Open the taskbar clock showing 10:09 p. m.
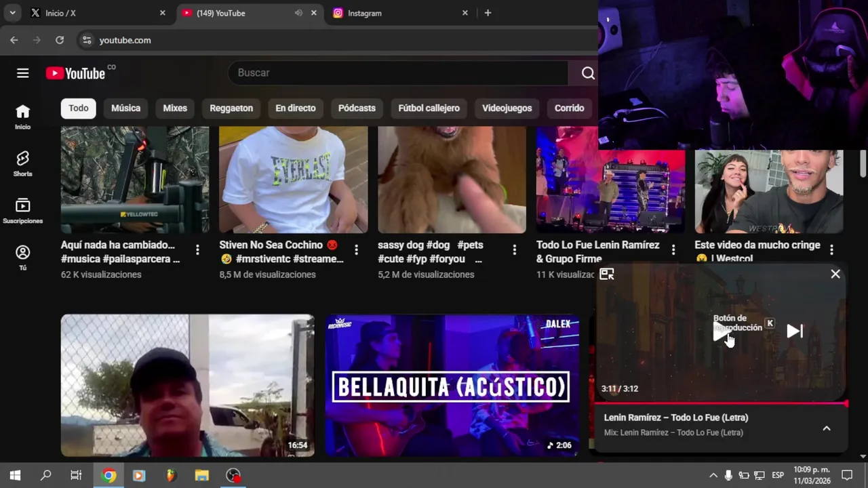868x488 pixels. 812,475
